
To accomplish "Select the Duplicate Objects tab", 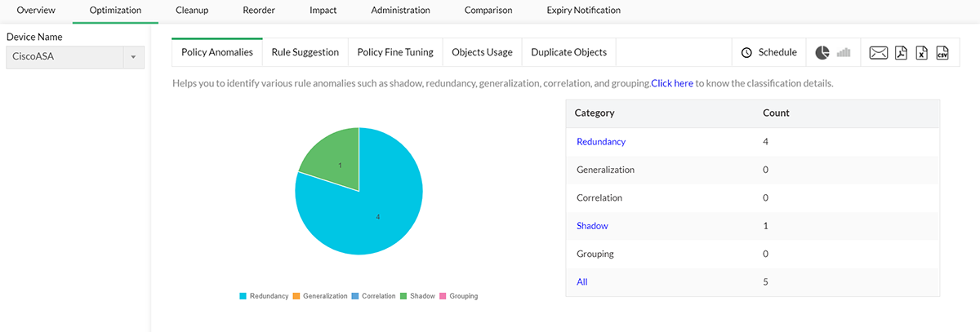I will [x=568, y=52].
